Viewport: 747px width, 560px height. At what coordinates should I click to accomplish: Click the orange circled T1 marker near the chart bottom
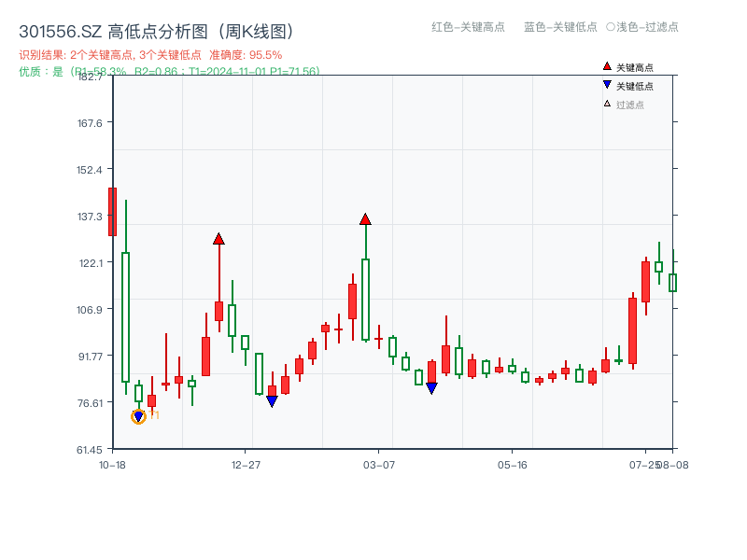[x=137, y=416]
